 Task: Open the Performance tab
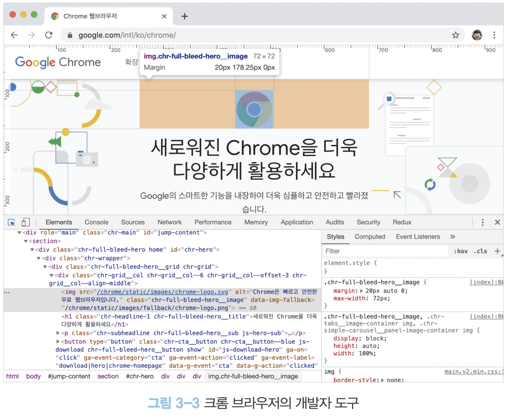pos(213,222)
